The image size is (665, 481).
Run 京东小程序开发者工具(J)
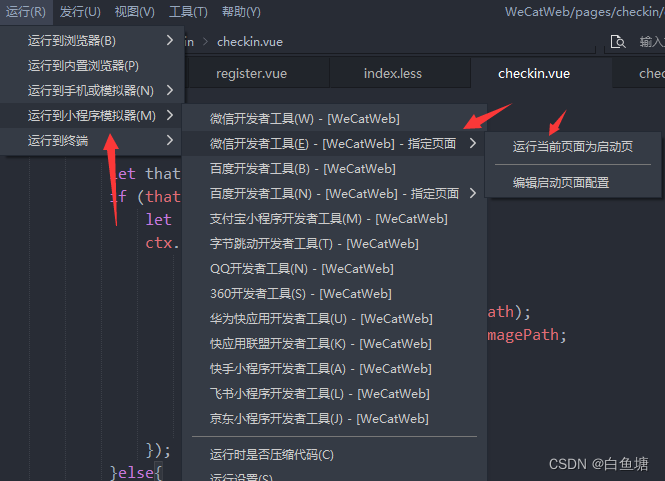pyautogui.click(x=334, y=419)
